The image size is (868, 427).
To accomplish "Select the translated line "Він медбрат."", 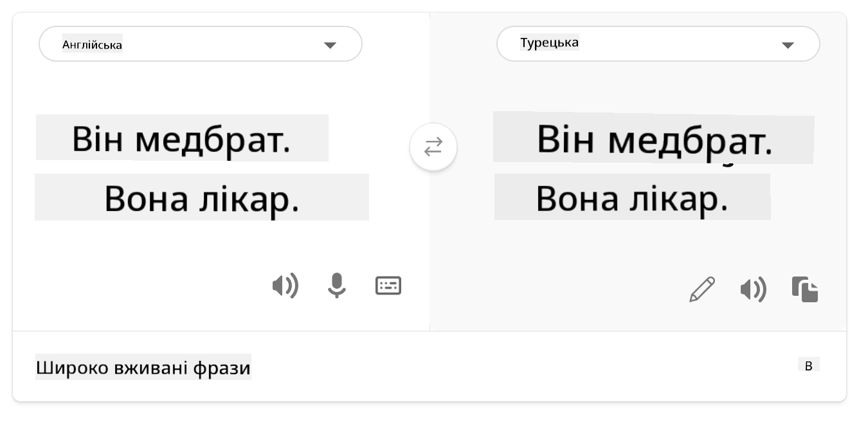I will (654, 139).
